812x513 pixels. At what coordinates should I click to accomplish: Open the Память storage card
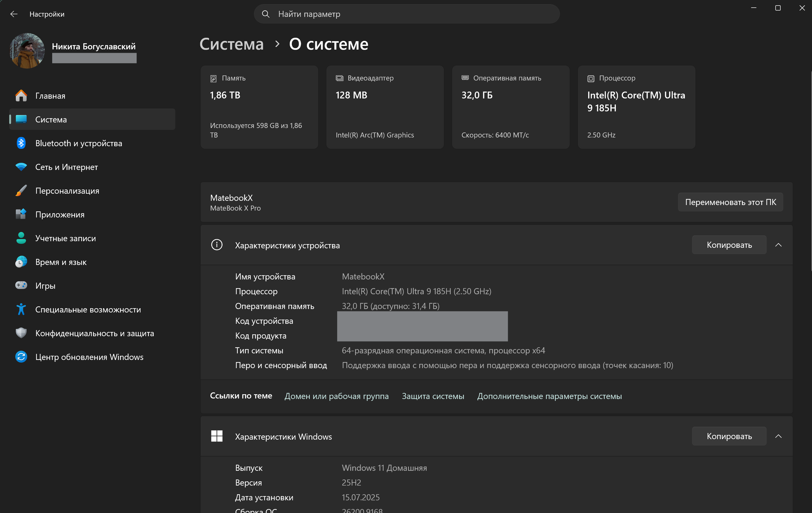[259, 107]
